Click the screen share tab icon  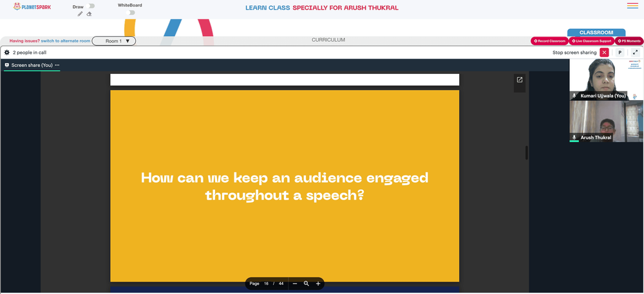click(7, 65)
